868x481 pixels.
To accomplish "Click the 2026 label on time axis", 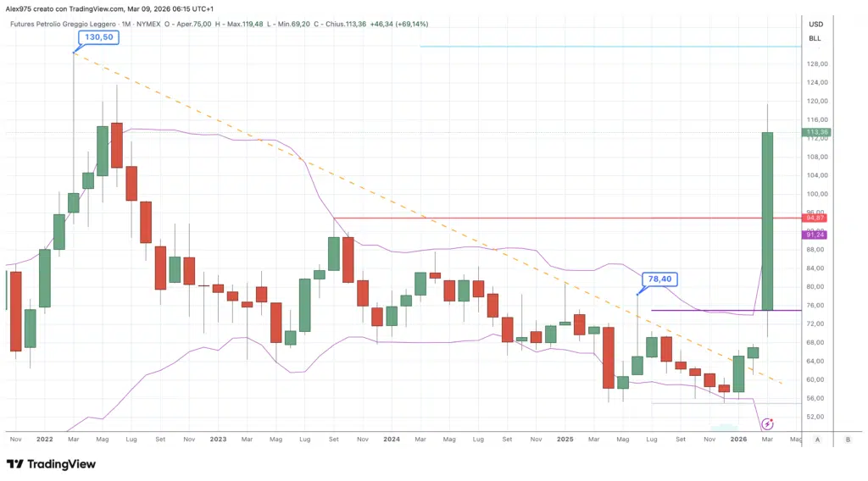I will click(738, 440).
